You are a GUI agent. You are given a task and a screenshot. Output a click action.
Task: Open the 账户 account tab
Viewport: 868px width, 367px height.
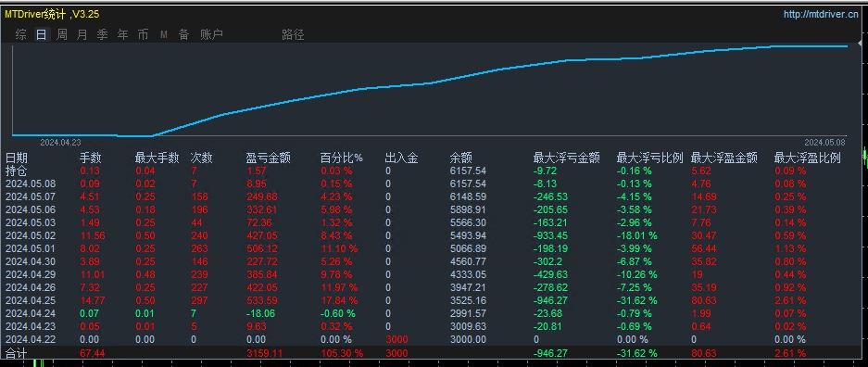211,35
